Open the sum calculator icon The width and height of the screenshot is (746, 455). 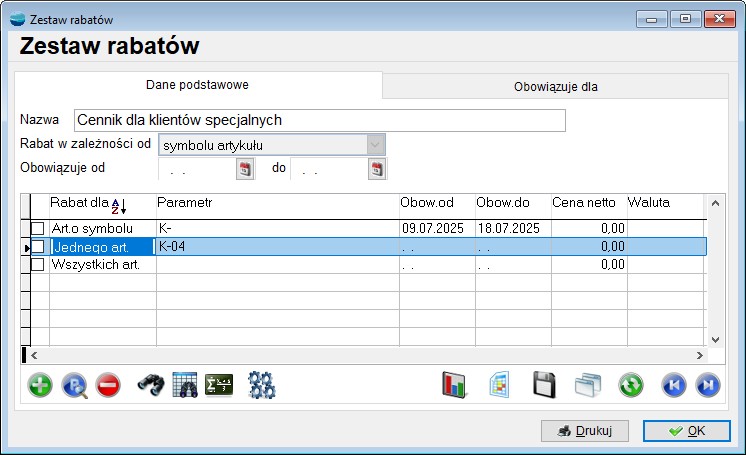click(x=219, y=385)
